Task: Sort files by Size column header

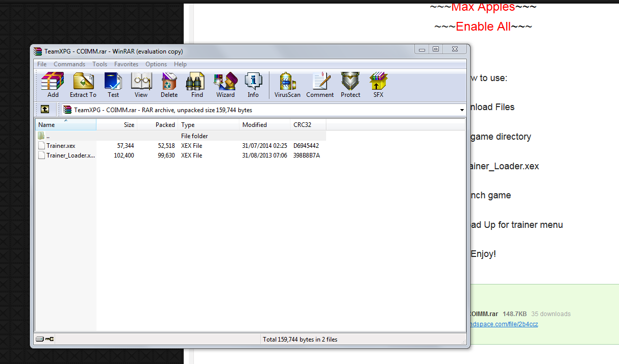Action: [117, 125]
